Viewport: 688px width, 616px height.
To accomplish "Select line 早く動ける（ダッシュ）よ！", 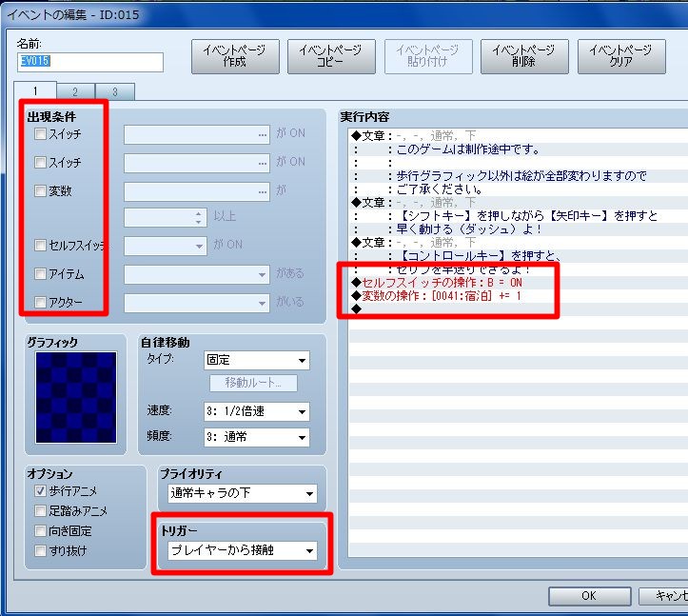I will click(469, 229).
